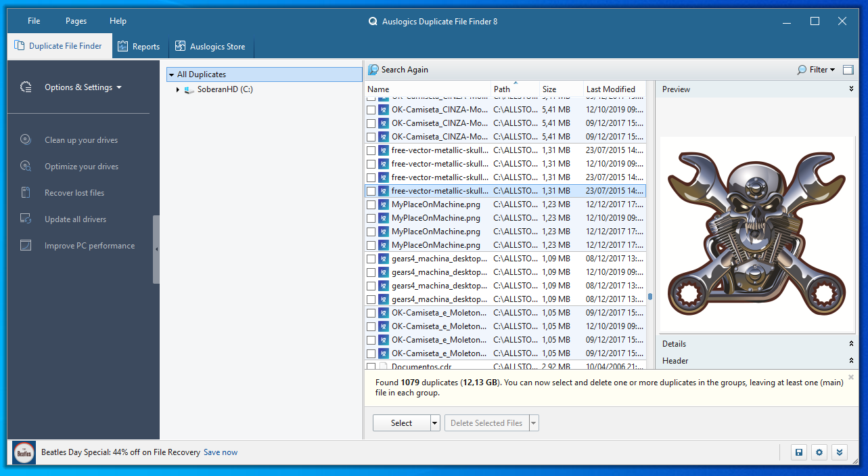Open the Pages menu

(x=76, y=21)
